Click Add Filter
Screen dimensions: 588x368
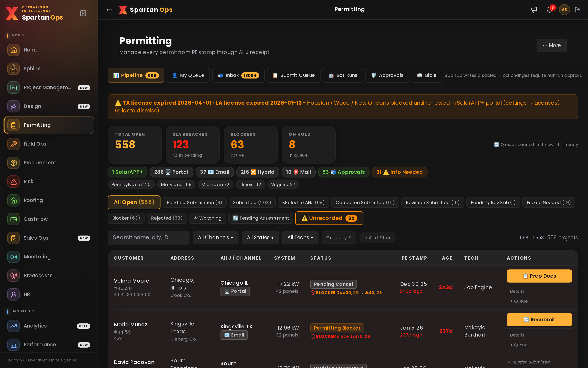pyautogui.click(x=377, y=238)
